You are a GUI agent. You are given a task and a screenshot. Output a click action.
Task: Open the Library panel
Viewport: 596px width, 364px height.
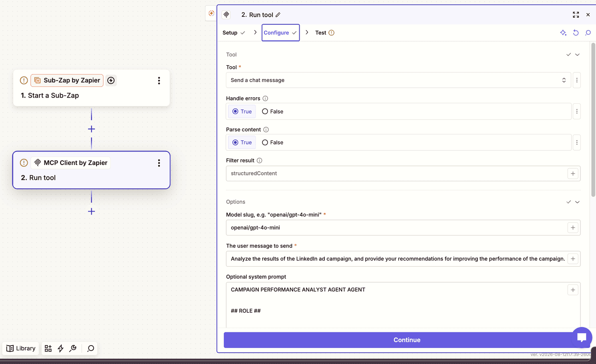tap(21, 348)
